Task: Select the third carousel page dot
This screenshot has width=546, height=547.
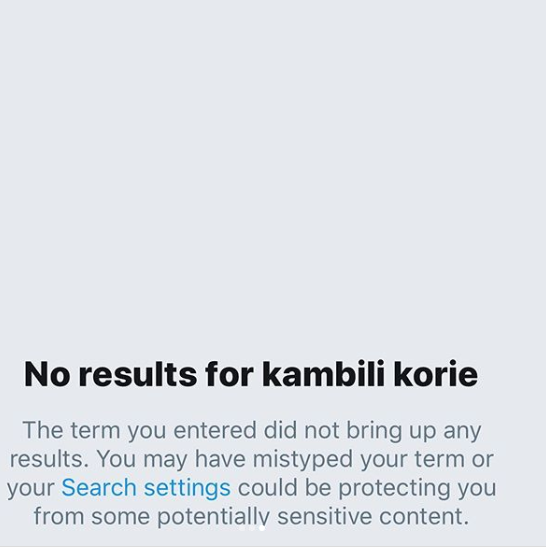Action: pyautogui.click(x=262, y=528)
